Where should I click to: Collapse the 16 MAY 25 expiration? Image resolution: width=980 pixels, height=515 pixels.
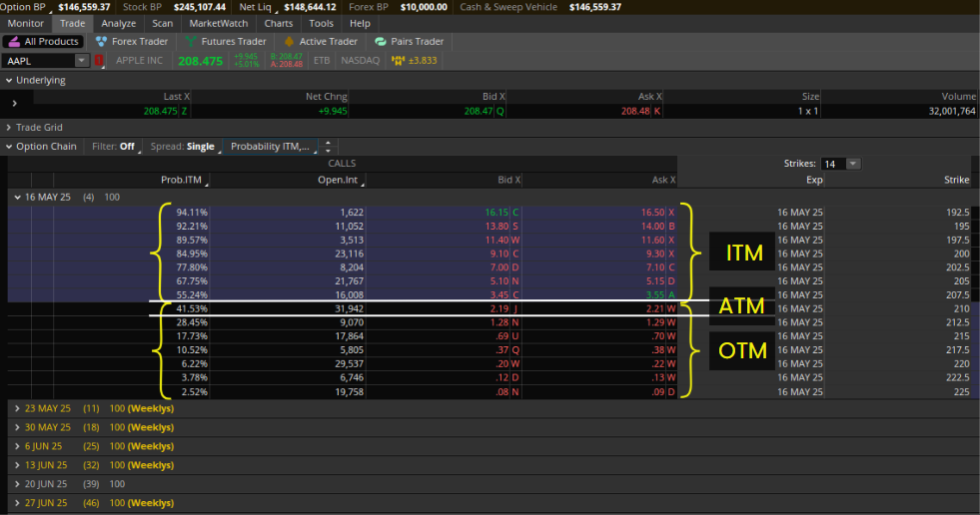[x=18, y=198]
